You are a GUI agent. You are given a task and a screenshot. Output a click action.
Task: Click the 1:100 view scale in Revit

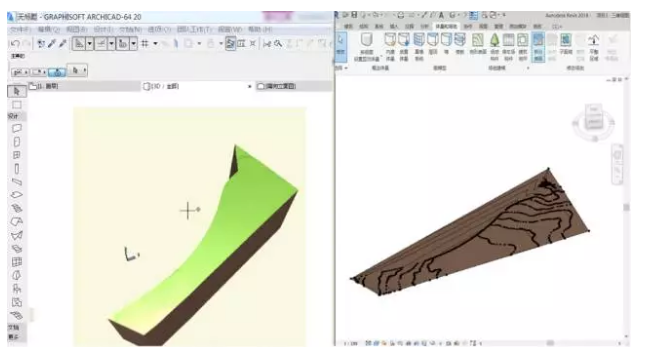(351, 343)
